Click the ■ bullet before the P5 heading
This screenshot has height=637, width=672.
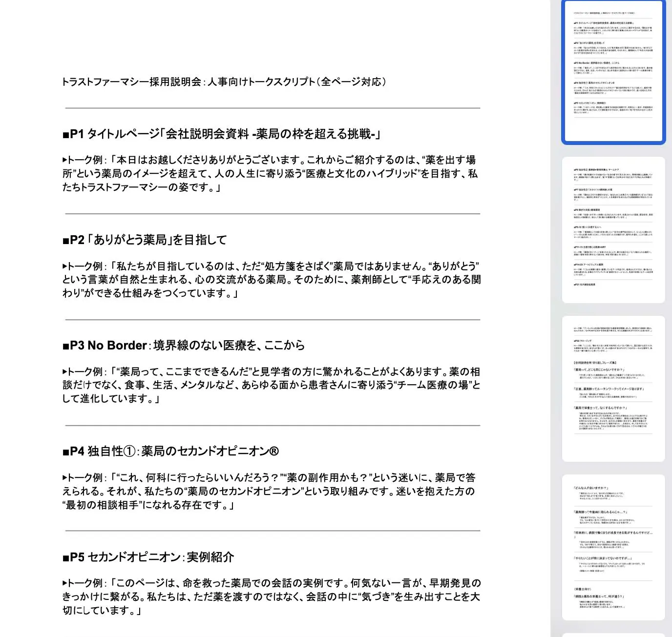tap(66, 558)
